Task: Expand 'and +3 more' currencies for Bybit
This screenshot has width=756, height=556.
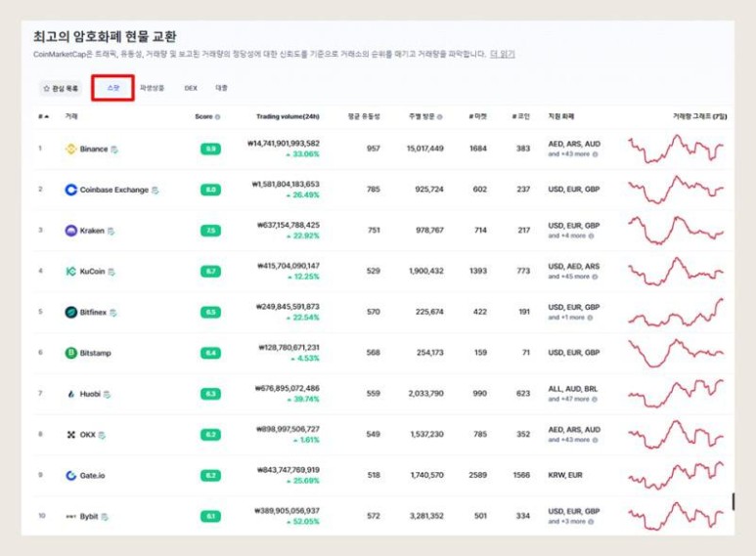Action: 567,522
